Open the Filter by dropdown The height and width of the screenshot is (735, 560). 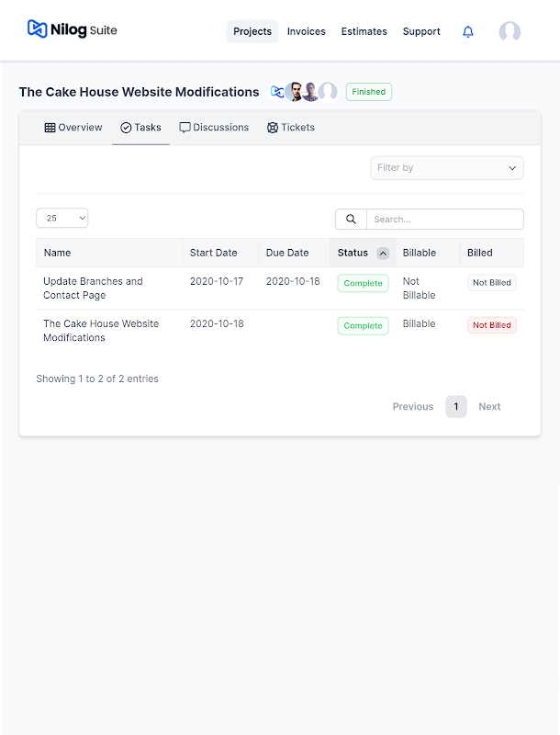447,168
